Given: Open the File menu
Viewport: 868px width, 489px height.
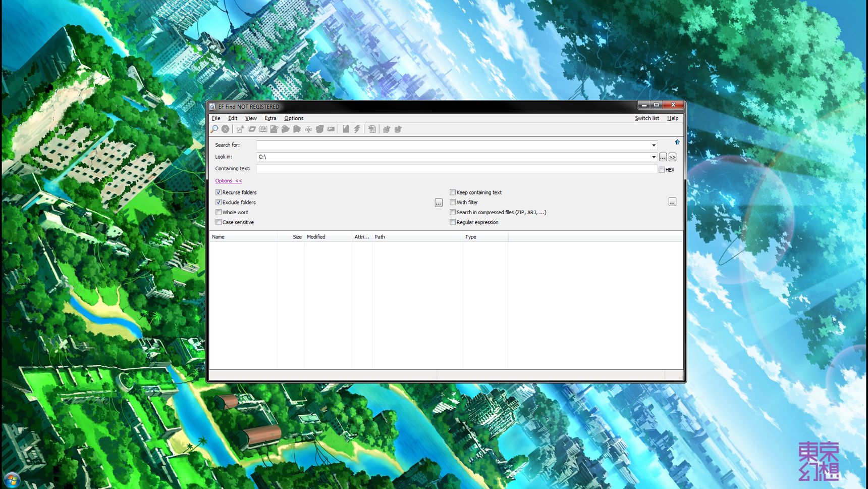Looking at the screenshot, I should tap(216, 118).
